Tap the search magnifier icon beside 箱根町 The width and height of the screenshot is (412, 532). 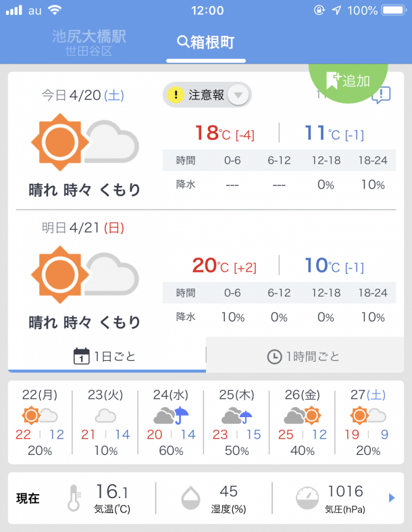tap(183, 42)
